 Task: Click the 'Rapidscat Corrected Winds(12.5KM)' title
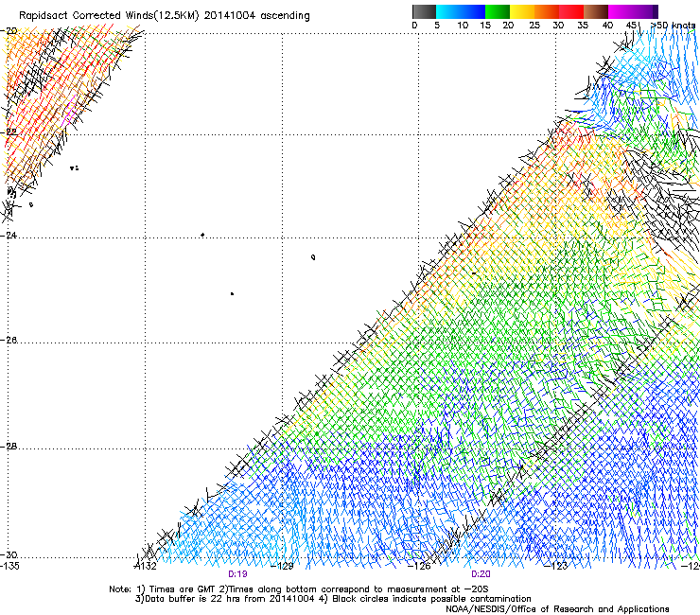tap(109, 16)
